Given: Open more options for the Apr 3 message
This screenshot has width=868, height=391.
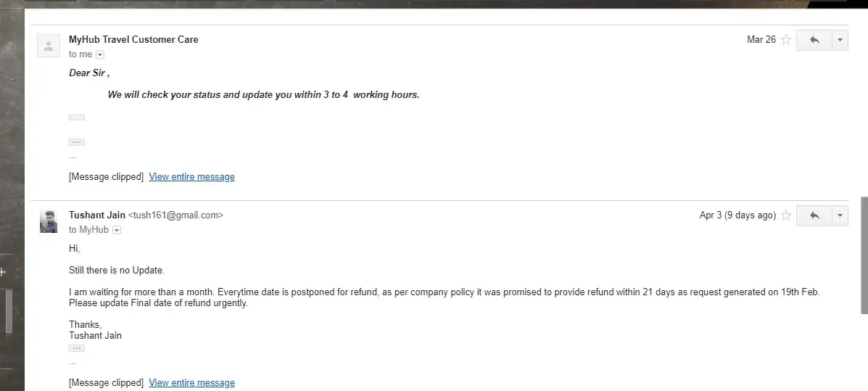Looking at the screenshot, I should (x=840, y=215).
